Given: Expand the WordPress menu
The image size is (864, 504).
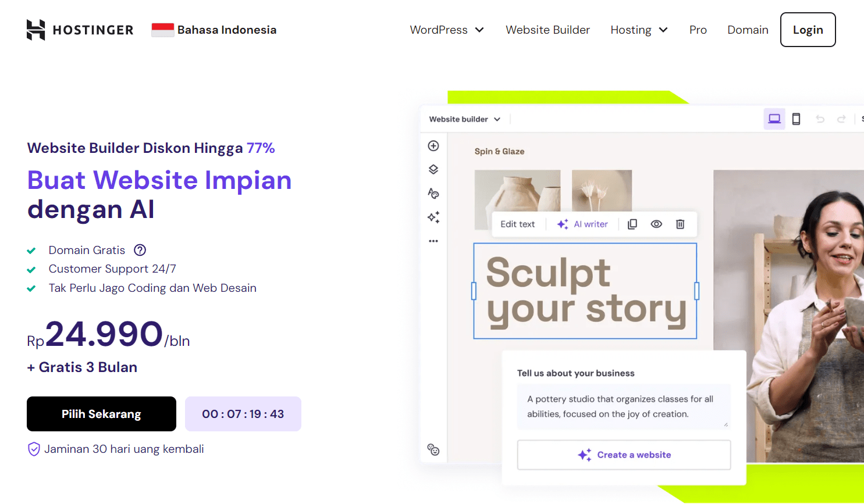Looking at the screenshot, I should click(447, 30).
